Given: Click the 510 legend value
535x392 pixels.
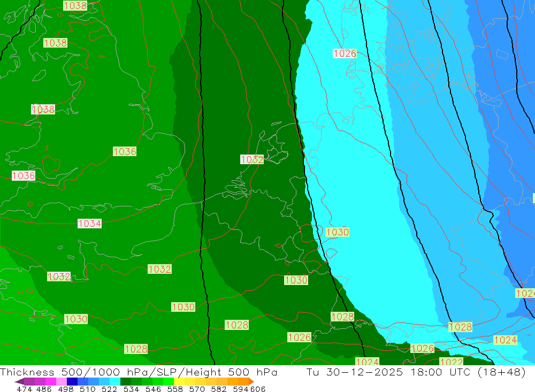Looking at the screenshot, I should [x=88, y=389].
